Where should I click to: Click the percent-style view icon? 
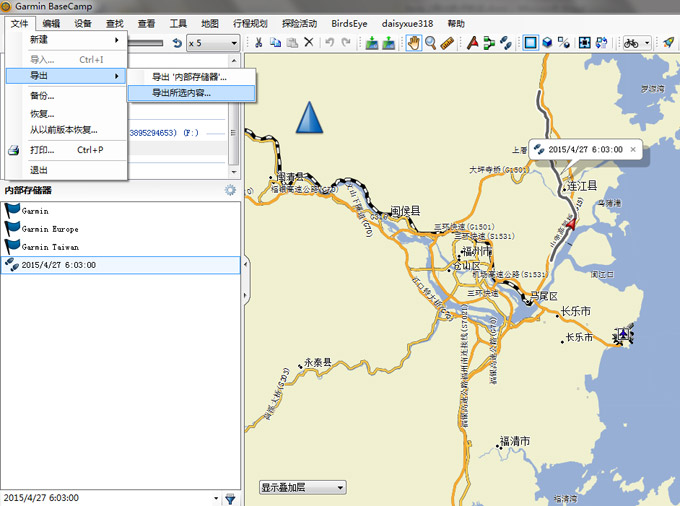tap(564, 42)
